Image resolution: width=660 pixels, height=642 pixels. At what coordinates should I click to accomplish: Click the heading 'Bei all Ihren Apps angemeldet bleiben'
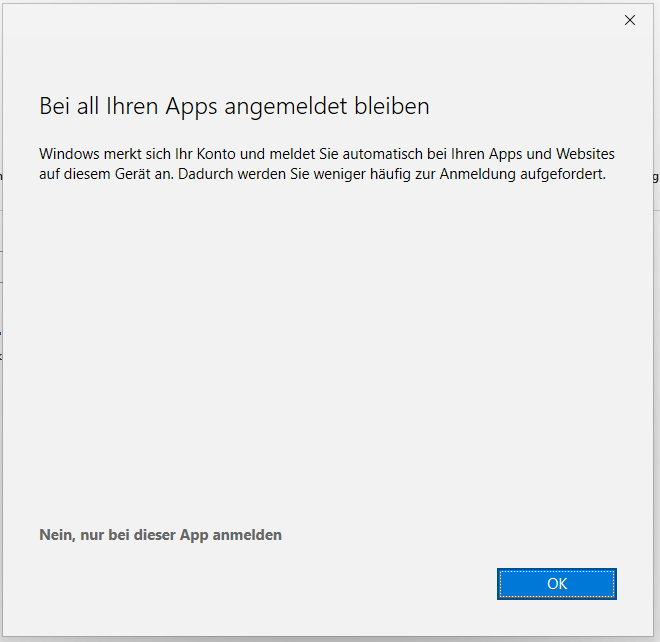point(234,106)
